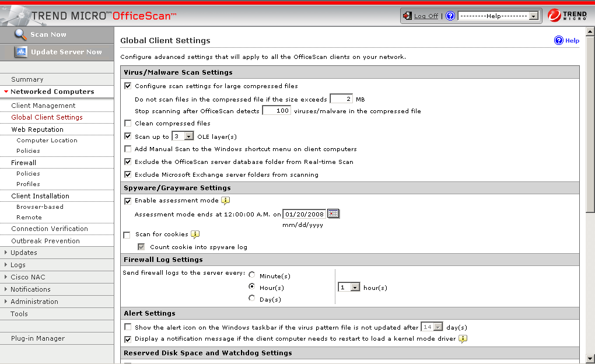The image size is (595, 364).
Task: Select Hour(s) firewall log interval
Action: (x=251, y=286)
